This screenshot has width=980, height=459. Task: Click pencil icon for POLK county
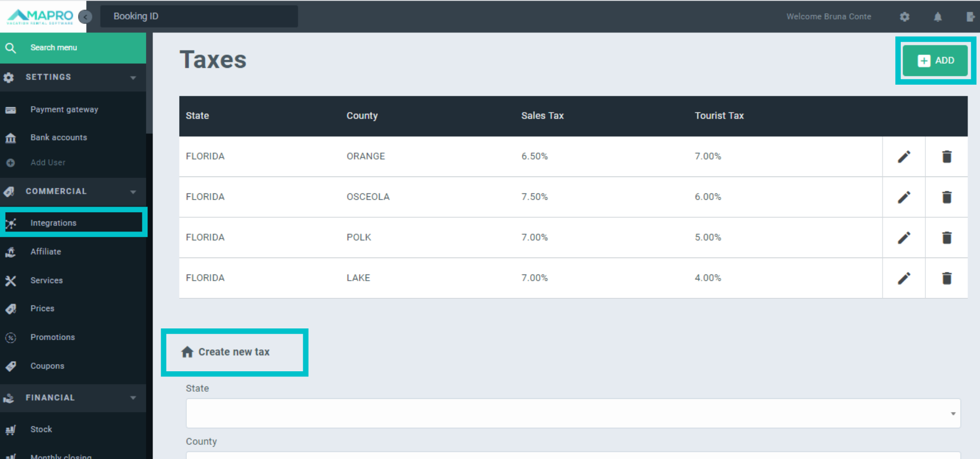tap(903, 238)
